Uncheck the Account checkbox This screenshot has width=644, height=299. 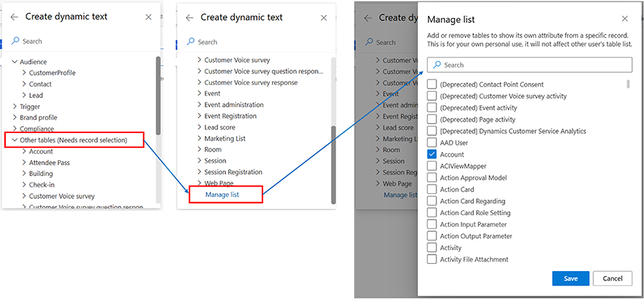431,155
